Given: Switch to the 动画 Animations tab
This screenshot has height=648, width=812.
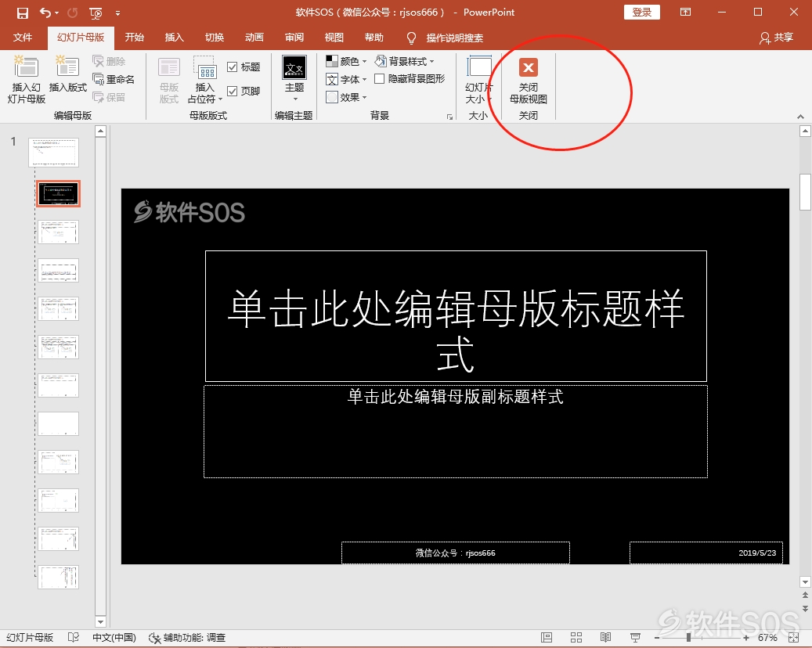Looking at the screenshot, I should [254, 38].
